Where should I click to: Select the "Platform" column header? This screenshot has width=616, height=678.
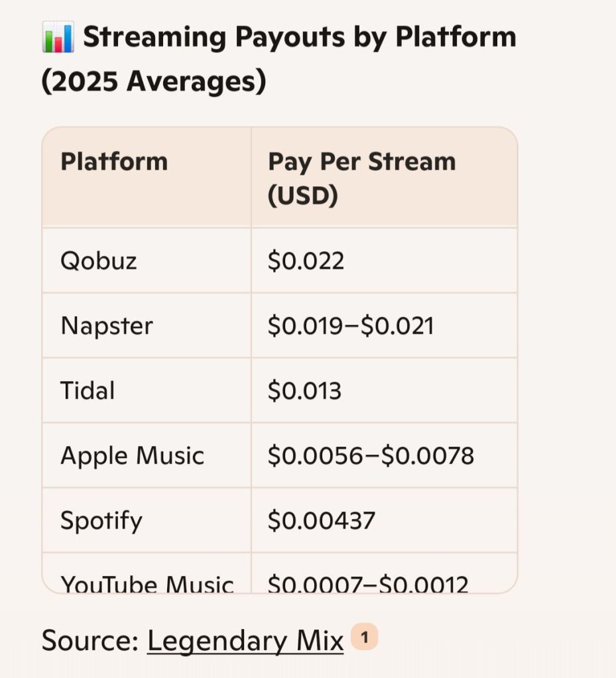114,162
